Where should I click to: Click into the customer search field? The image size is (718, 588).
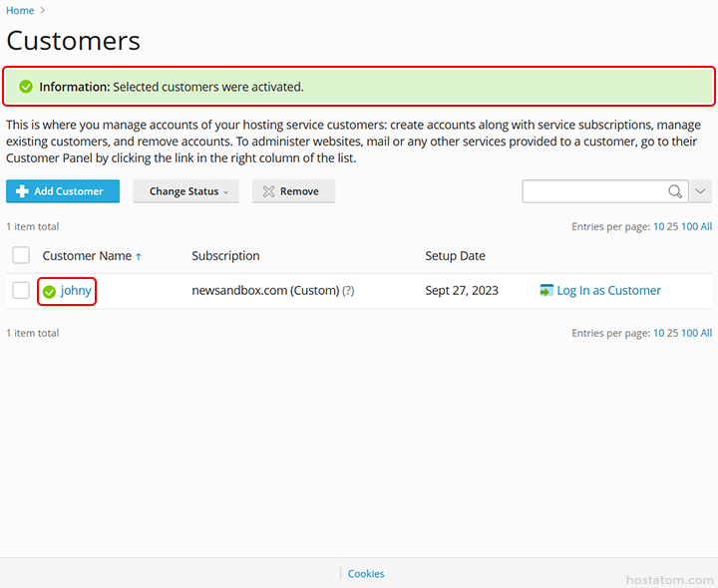(593, 191)
